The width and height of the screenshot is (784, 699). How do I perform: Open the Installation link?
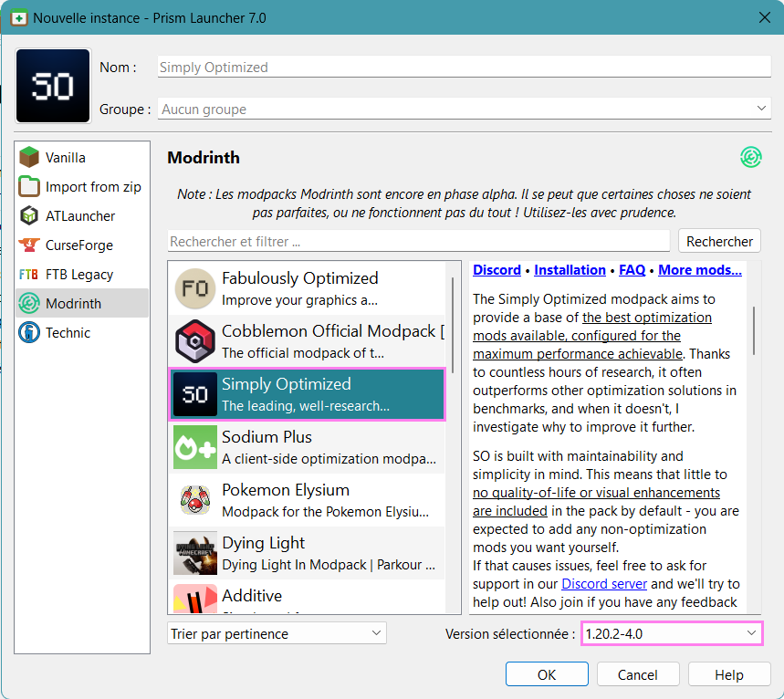click(x=570, y=270)
